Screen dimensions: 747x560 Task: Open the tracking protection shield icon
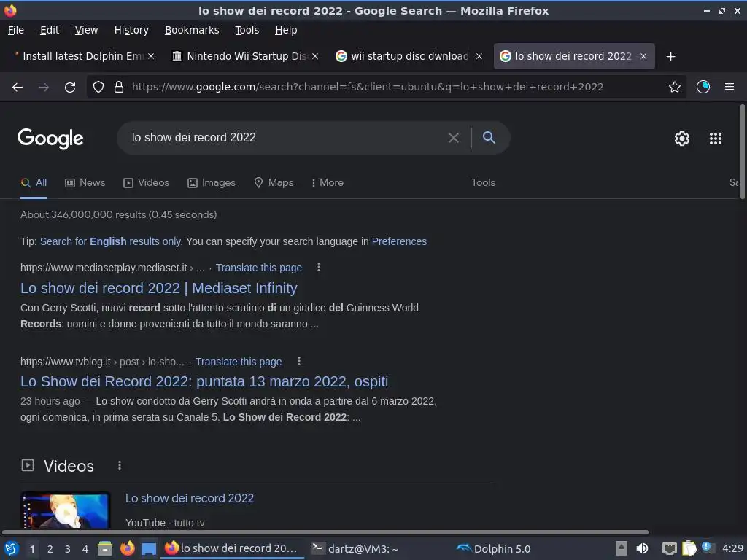98,87
